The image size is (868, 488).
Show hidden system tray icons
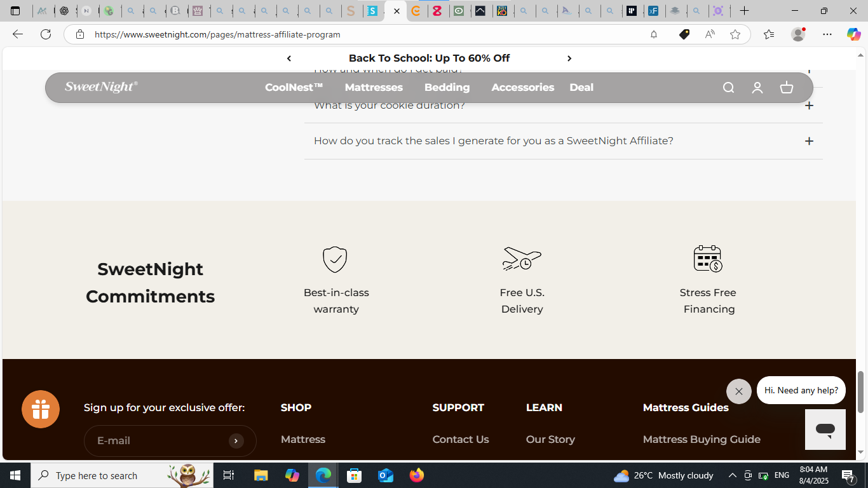pyautogui.click(x=732, y=475)
